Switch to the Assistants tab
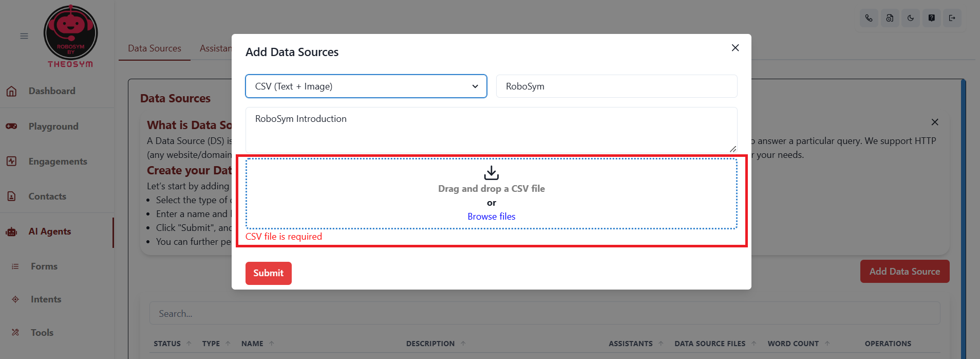Screen dimensions: 980x359 pos(216,48)
